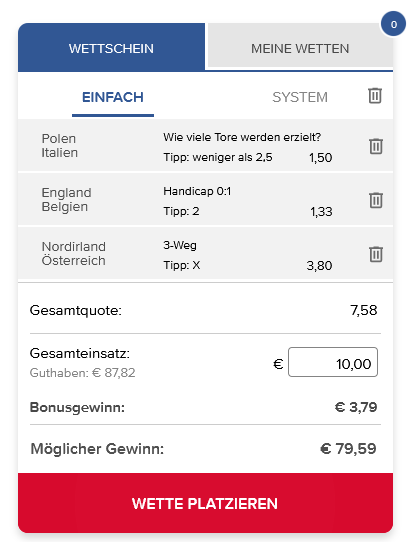Open the Meine Wetten tab
The image size is (409, 542).
point(300,48)
